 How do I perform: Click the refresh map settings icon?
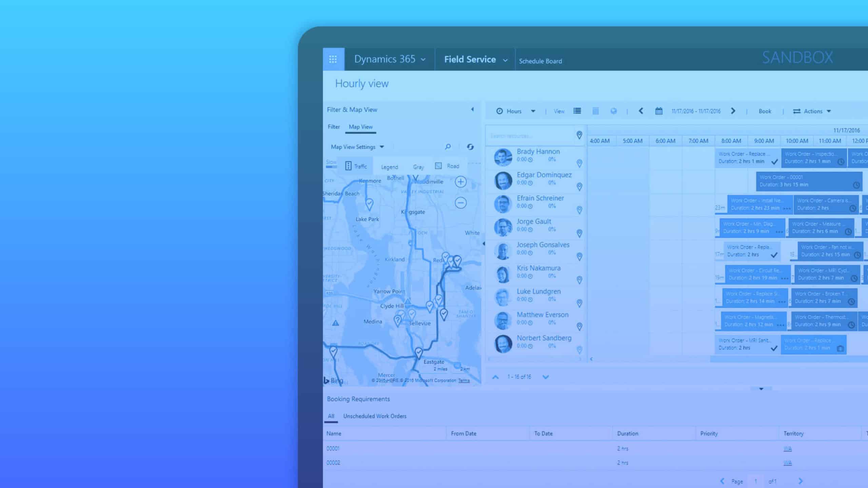(470, 147)
